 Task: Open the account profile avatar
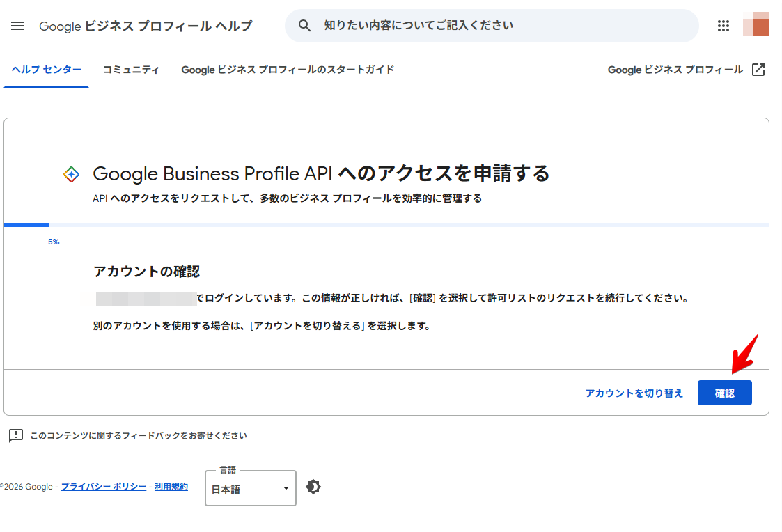pos(756,24)
